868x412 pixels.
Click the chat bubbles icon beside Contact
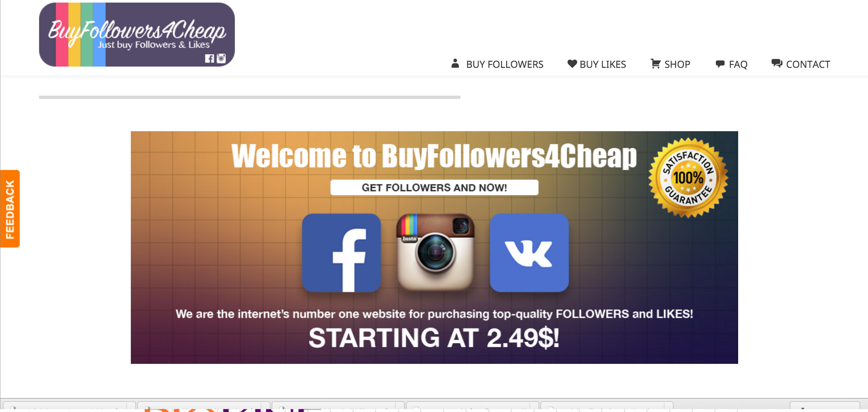[777, 63]
